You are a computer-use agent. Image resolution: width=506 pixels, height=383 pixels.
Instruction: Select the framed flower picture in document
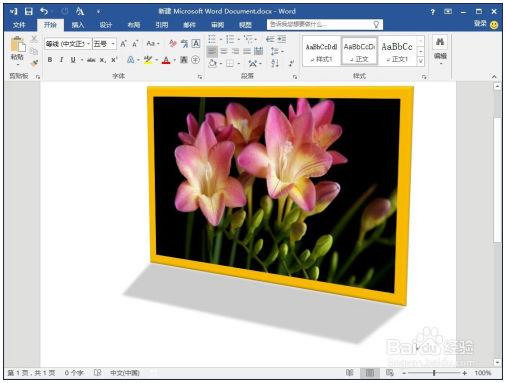click(280, 196)
